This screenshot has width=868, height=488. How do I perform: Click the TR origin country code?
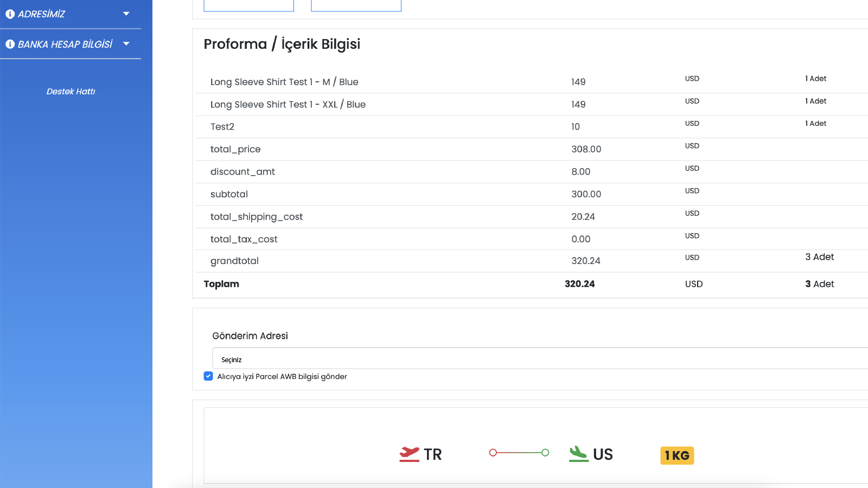[x=433, y=454]
